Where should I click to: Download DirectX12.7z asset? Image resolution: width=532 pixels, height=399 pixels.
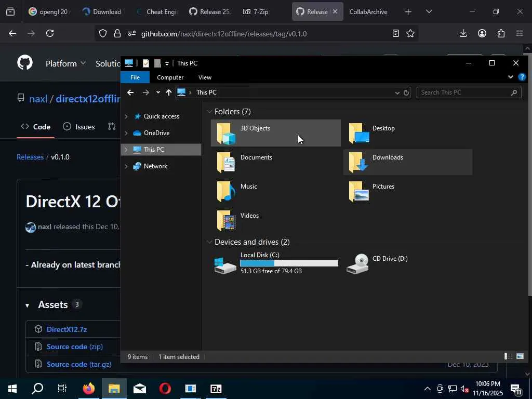(67, 329)
